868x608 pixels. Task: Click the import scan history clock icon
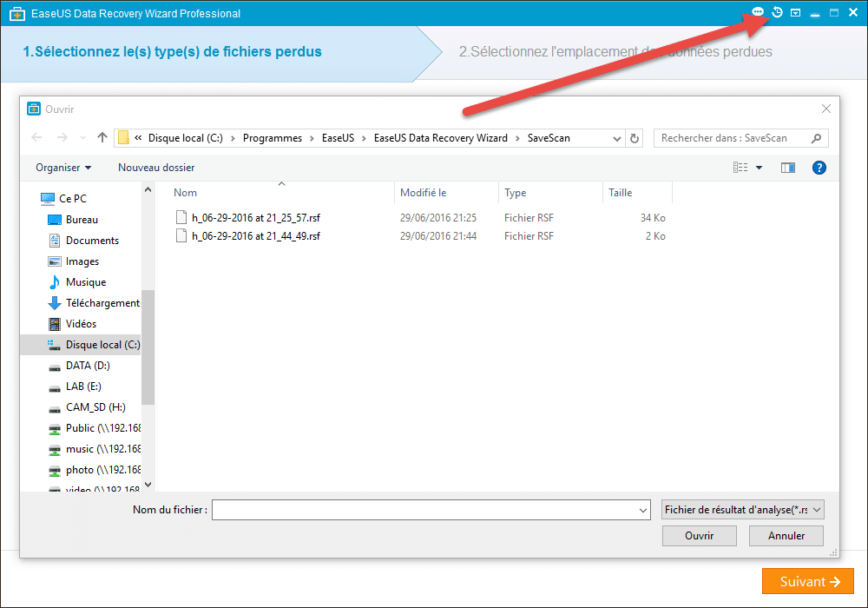tap(777, 12)
